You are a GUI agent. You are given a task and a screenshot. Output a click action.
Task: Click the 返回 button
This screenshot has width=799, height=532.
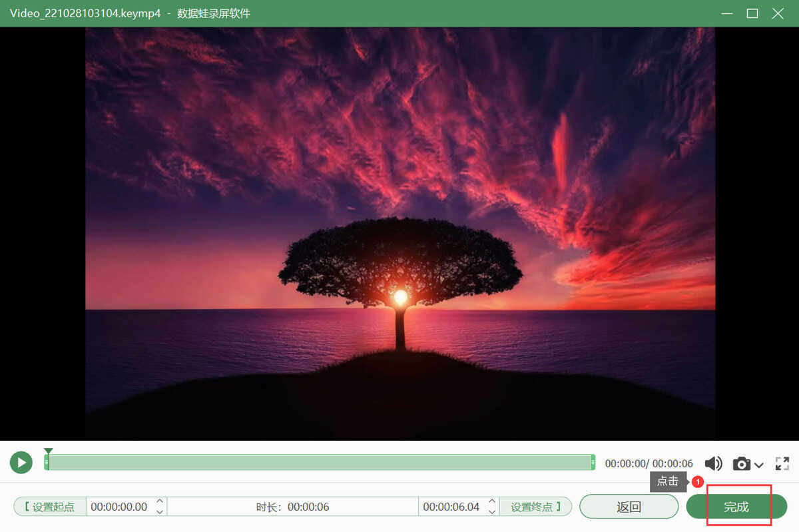[629, 507]
